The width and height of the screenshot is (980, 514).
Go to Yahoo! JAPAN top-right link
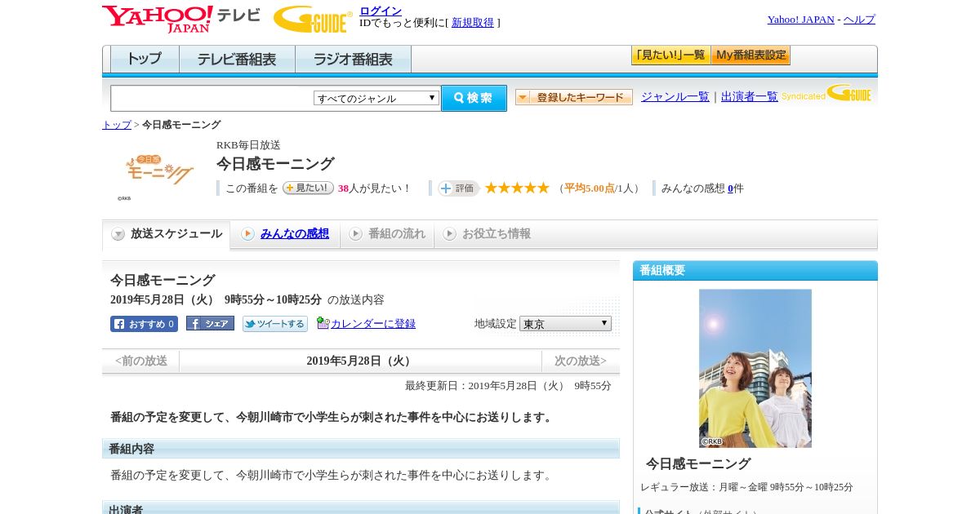coord(801,20)
